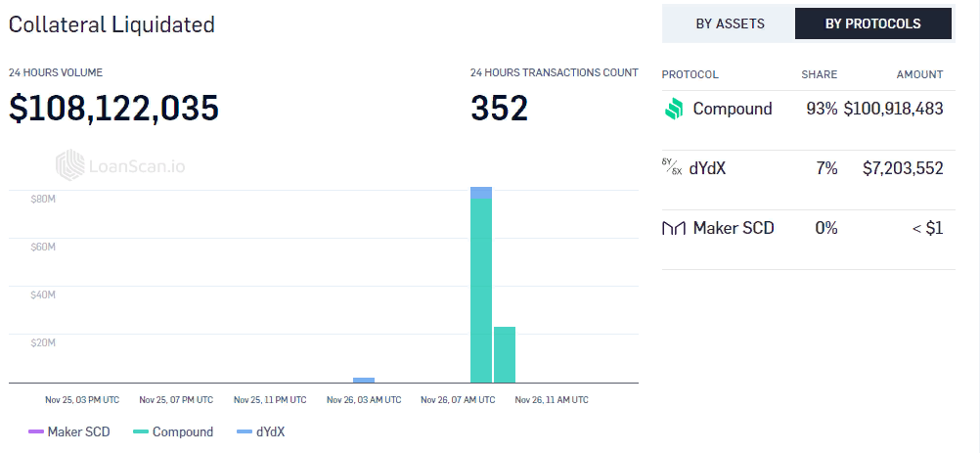Open the dYdX protocol row name

coord(707,168)
